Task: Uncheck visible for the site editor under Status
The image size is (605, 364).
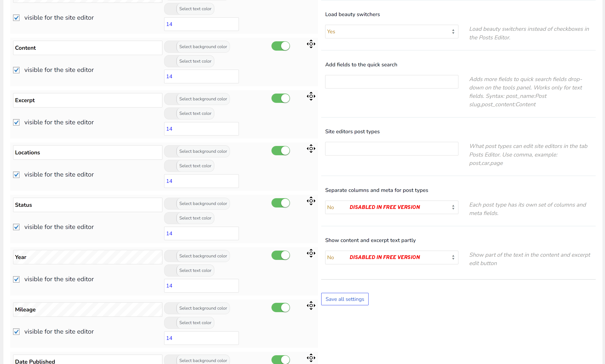Action: point(16,227)
